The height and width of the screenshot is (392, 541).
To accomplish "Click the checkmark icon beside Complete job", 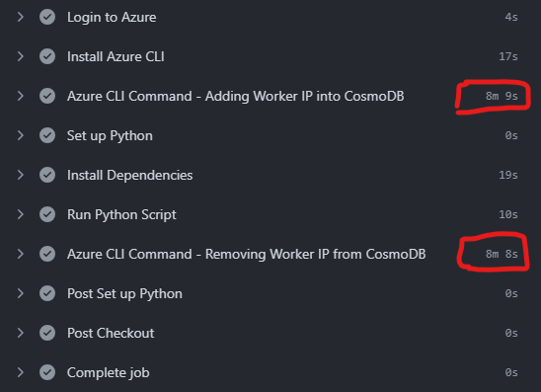I will point(47,372).
